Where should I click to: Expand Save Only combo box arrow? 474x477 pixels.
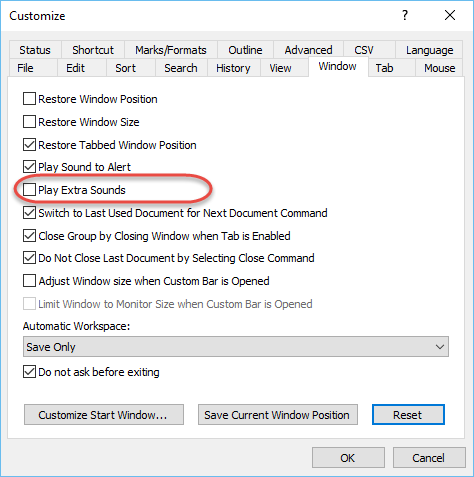(x=440, y=347)
